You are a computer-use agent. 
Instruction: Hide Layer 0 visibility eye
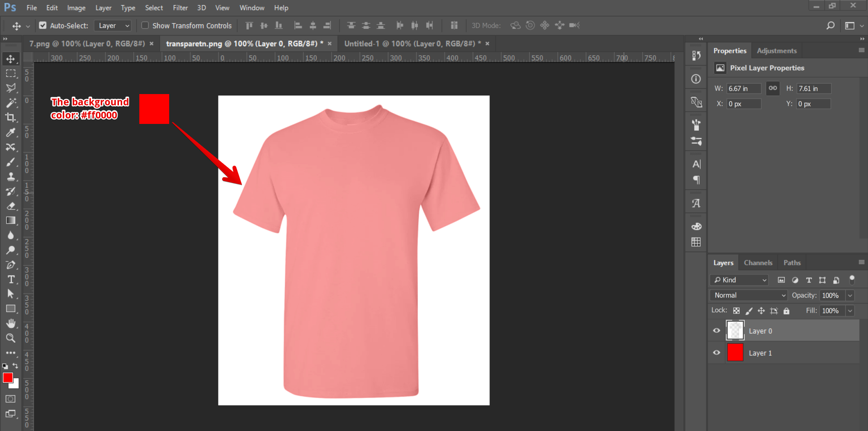(716, 331)
